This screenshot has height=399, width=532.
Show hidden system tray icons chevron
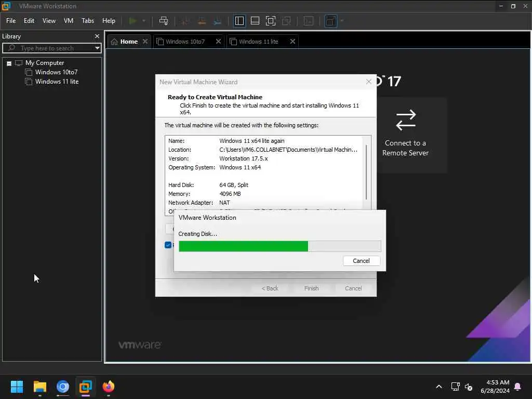coord(438,387)
